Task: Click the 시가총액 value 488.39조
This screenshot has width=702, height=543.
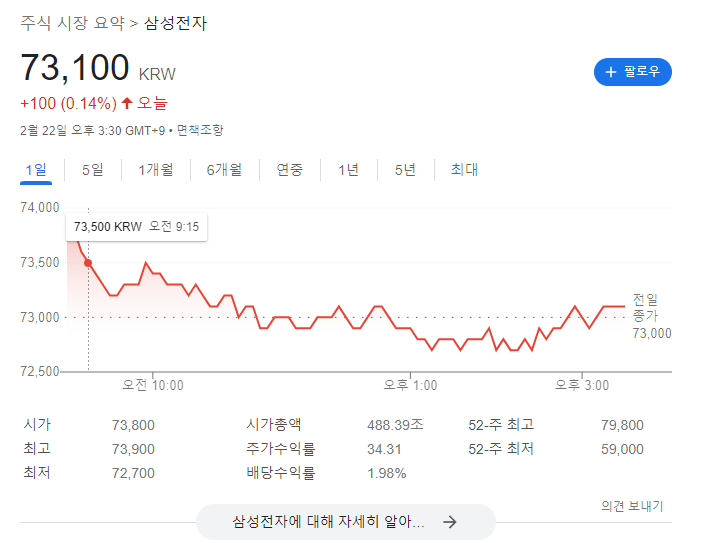Action: pos(395,425)
